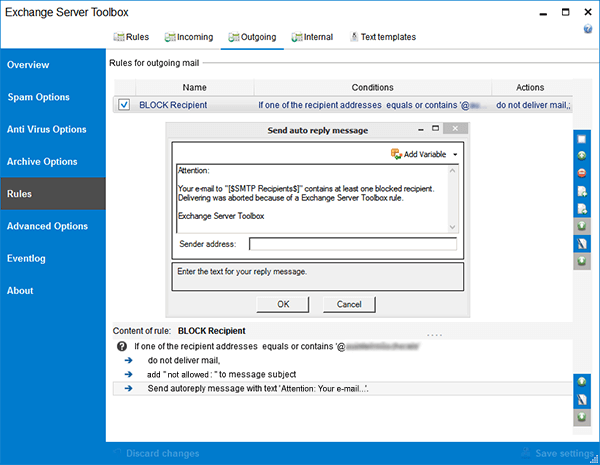Click 'do not deliver mail,;' actions cell

coord(533,105)
